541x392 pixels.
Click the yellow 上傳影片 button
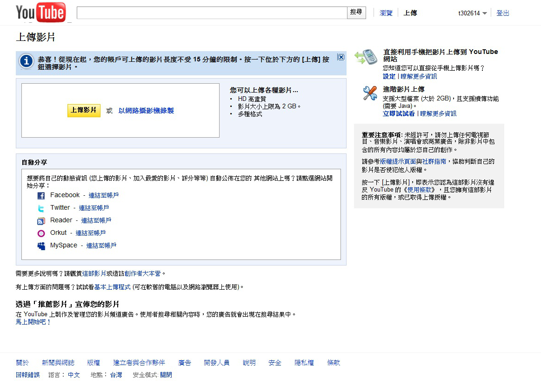pyautogui.click(x=84, y=110)
